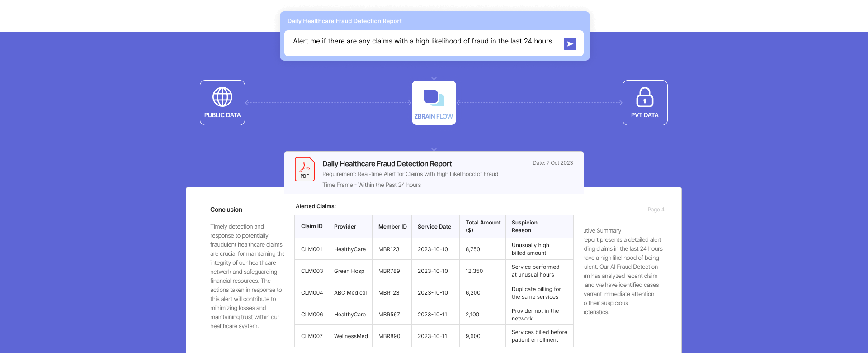
Task: Click the report title 'Daily Healthcare Fraud Detection Report'
Action: click(x=387, y=164)
